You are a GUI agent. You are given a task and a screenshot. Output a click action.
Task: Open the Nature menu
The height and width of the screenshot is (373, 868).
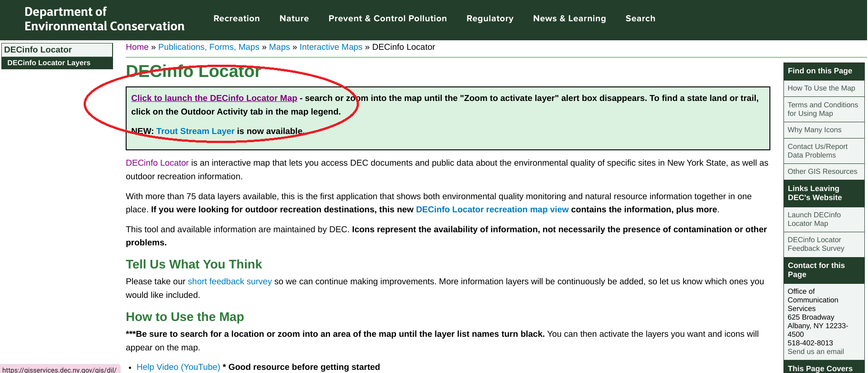pyautogui.click(x=294, y=19)
